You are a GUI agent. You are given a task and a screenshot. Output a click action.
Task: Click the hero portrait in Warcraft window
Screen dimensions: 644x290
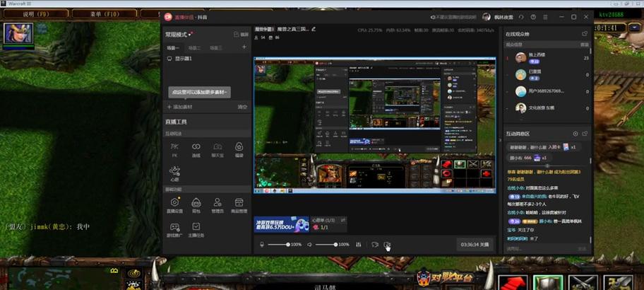[18, 33]
